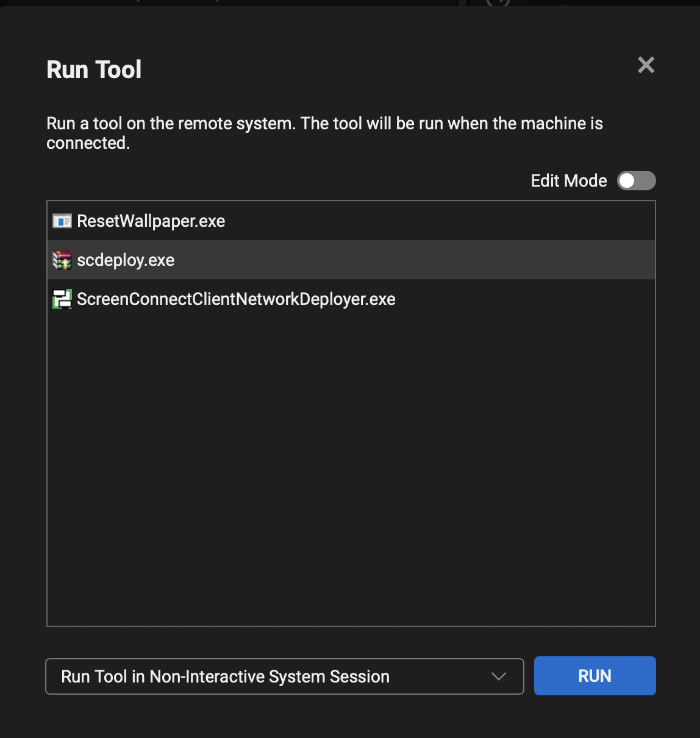This screenshot has width=700, height=738.
Task: Click the 'Run Tool in Non-Interactive System Session' text
Action: pos(225,676)
